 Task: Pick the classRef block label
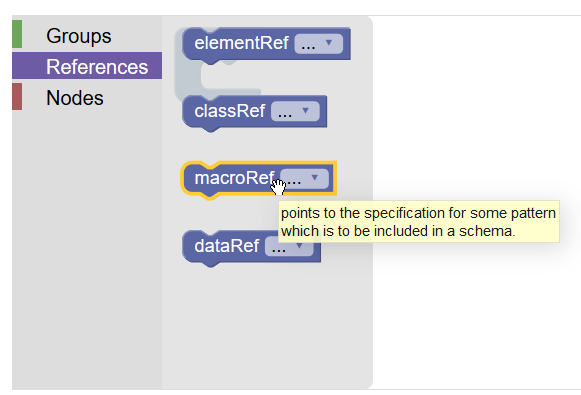click(x=230, y=111)
